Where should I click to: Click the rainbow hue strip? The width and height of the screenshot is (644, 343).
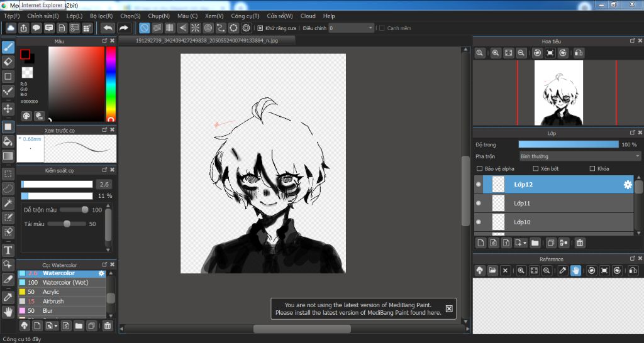(111, 84)
